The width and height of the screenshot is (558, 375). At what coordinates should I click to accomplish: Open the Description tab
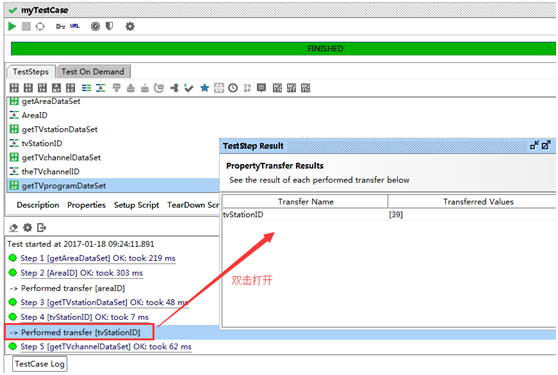38,205
